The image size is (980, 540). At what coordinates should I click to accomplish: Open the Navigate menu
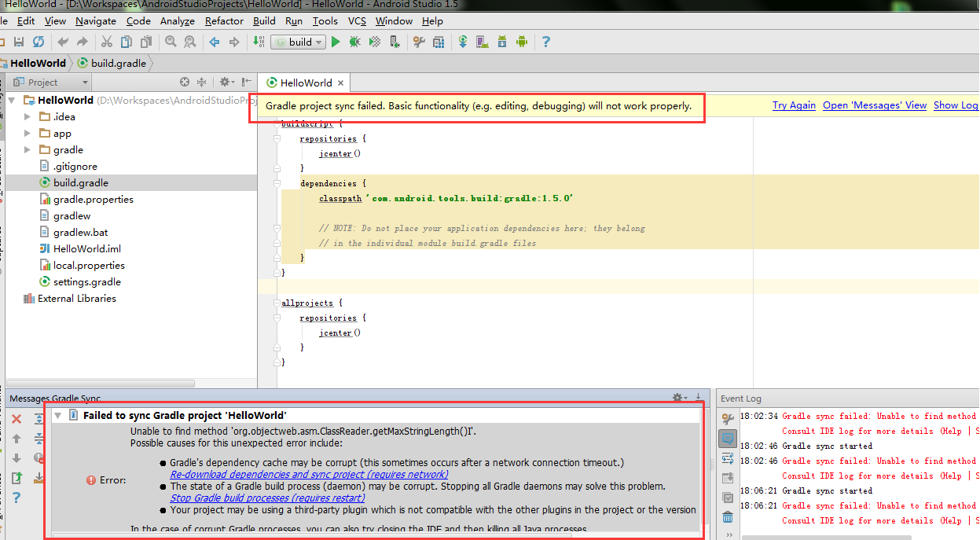pos(96,21)
